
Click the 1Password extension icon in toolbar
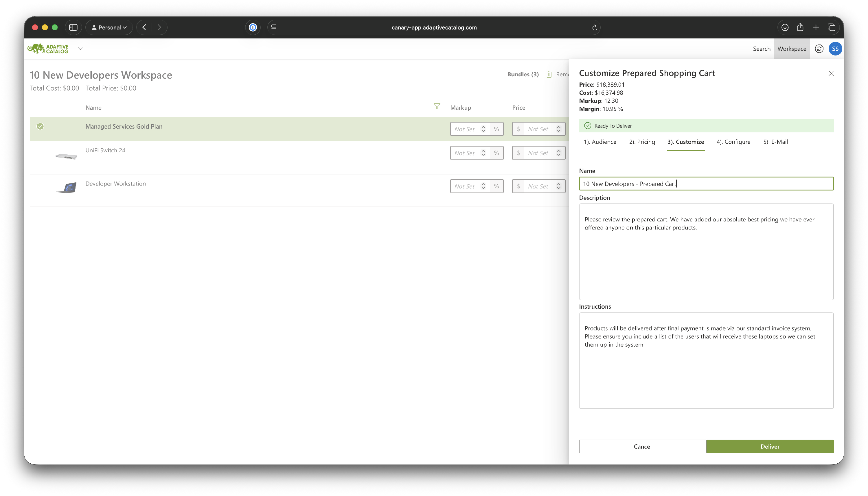253,27
